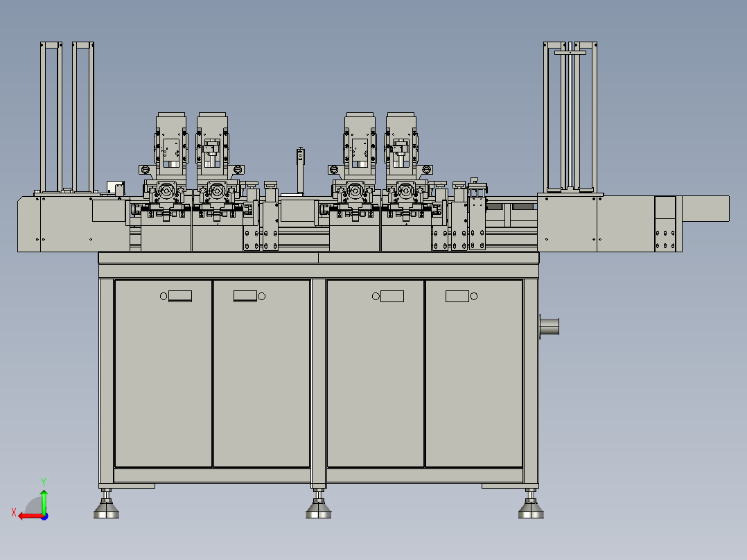Select the second cabinet door from the left

point(261,374)
